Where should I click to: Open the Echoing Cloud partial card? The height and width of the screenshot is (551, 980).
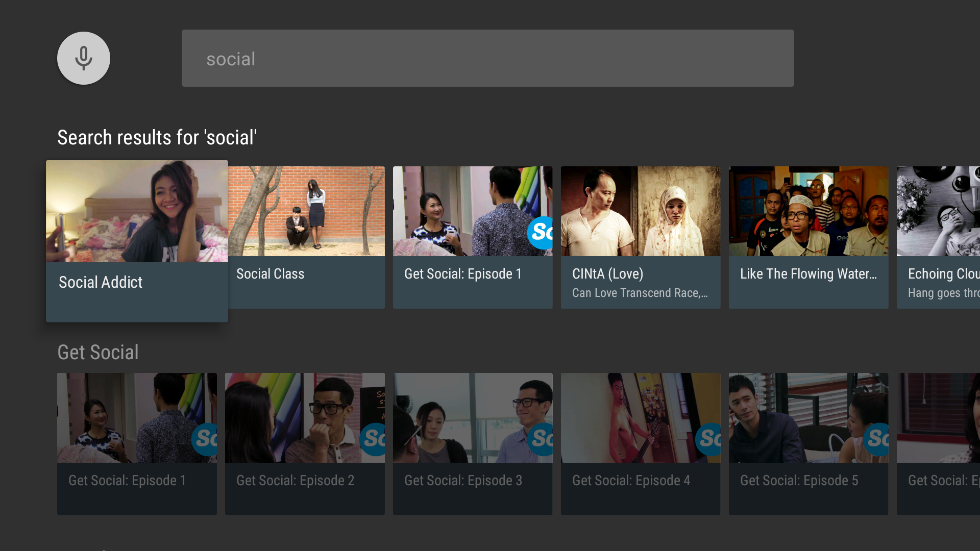click(938, 237)
